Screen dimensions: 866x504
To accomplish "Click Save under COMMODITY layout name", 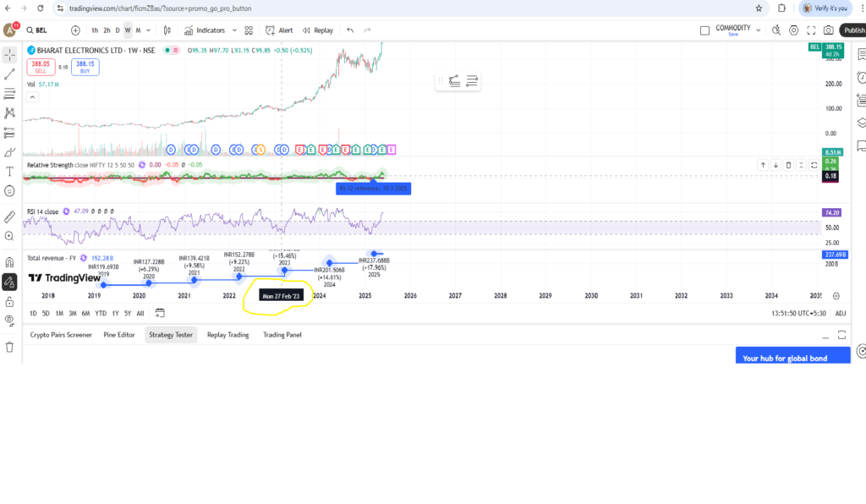I will (733, 34).
